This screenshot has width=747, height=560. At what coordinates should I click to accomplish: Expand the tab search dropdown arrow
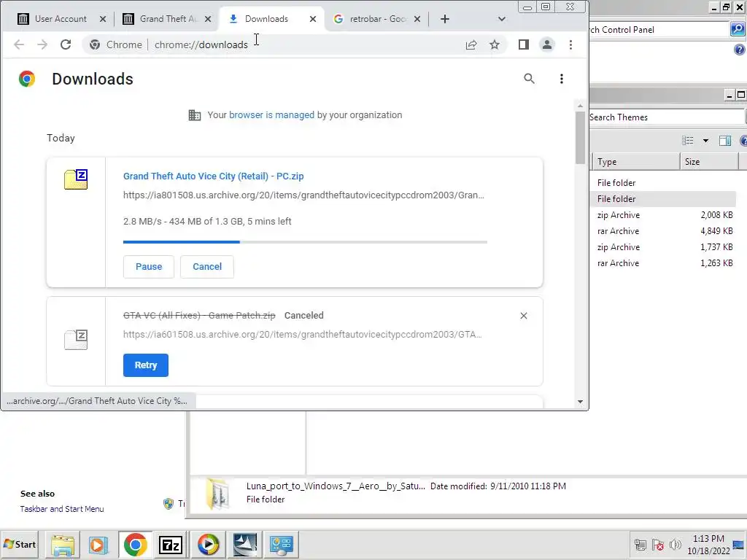point(501,19)
